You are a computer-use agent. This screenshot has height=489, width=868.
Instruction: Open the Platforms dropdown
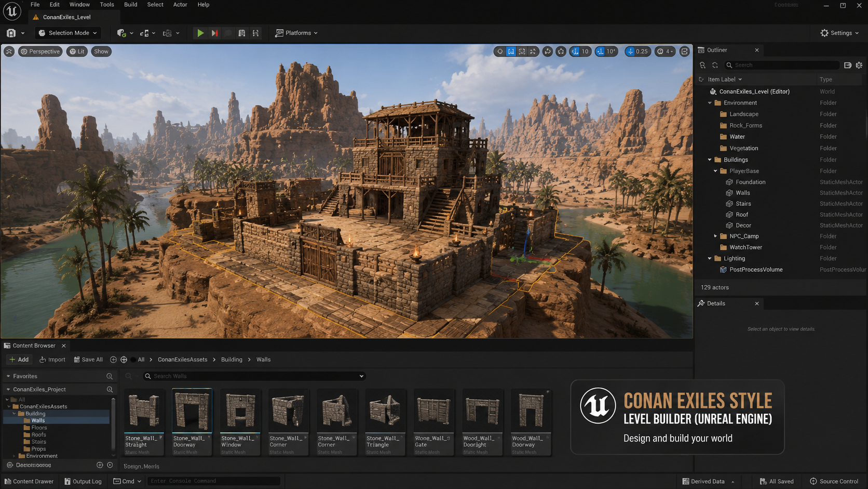pyautogui.click(x=296, y=33)
